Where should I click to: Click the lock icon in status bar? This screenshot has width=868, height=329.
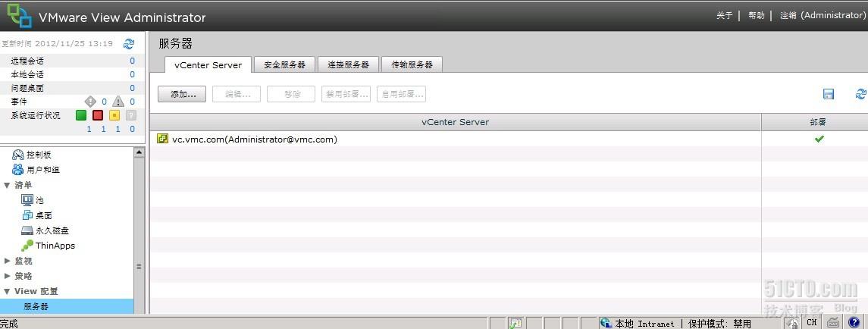[x=794, y=324]
